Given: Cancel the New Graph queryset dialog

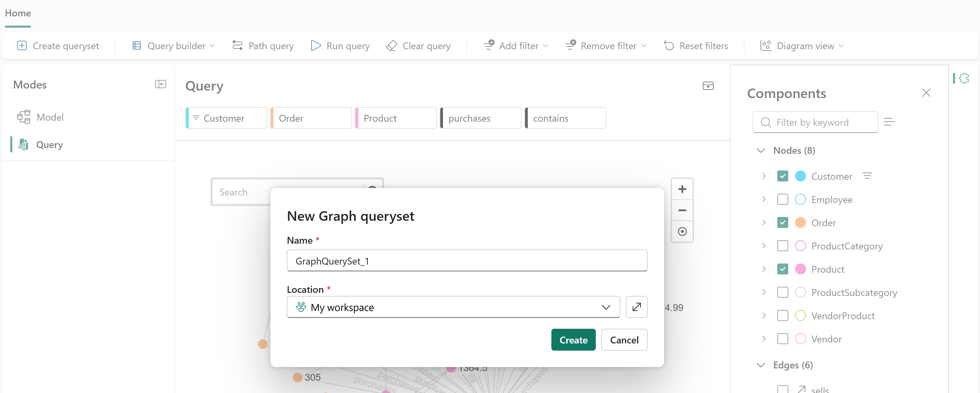Looking at the screenshot, I should 624,339.
